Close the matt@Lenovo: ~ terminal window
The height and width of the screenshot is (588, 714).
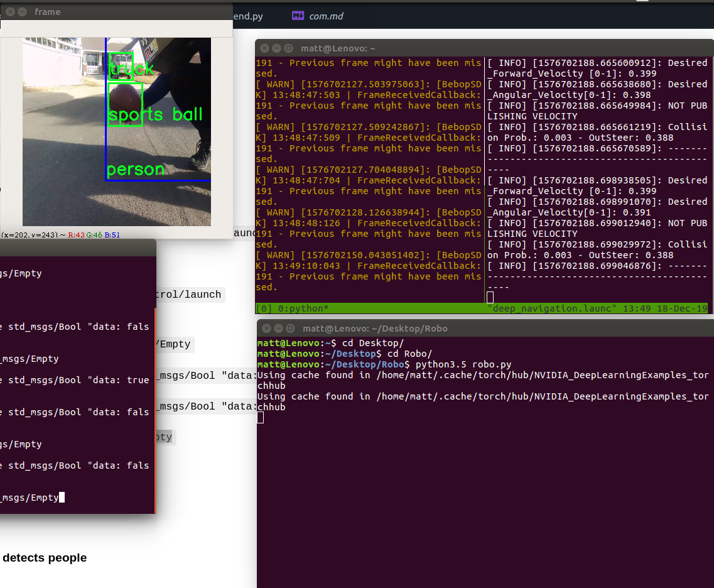[265, 48]
